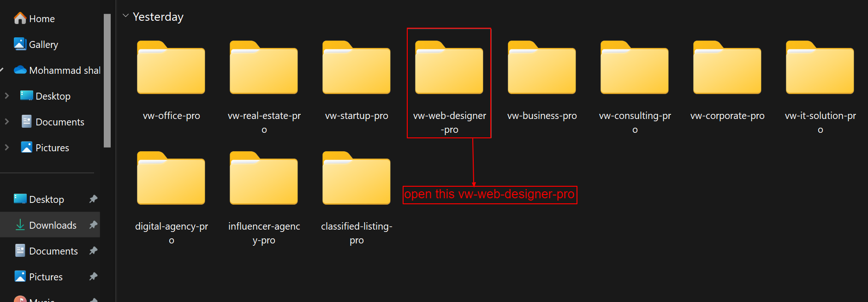Select the vw-consulting-pro folder

(x=635, y=69)
